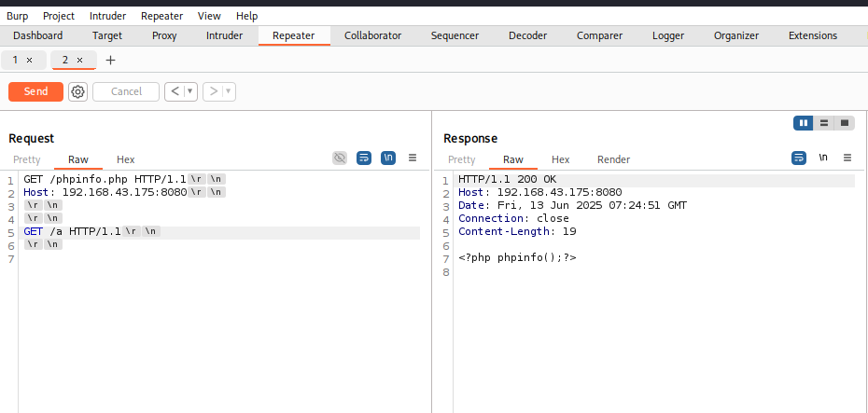Switch Request view to Raw
Screen dimensions: 868x413
click(78, 159)
